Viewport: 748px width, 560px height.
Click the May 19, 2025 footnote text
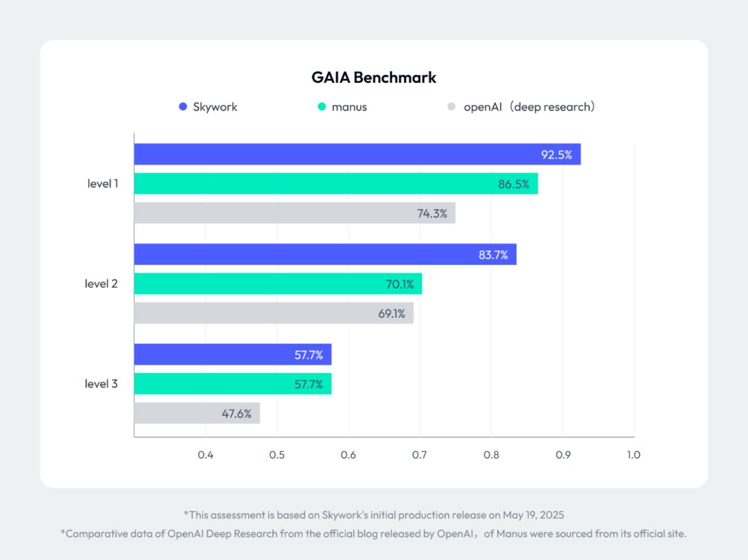(374, 514)
